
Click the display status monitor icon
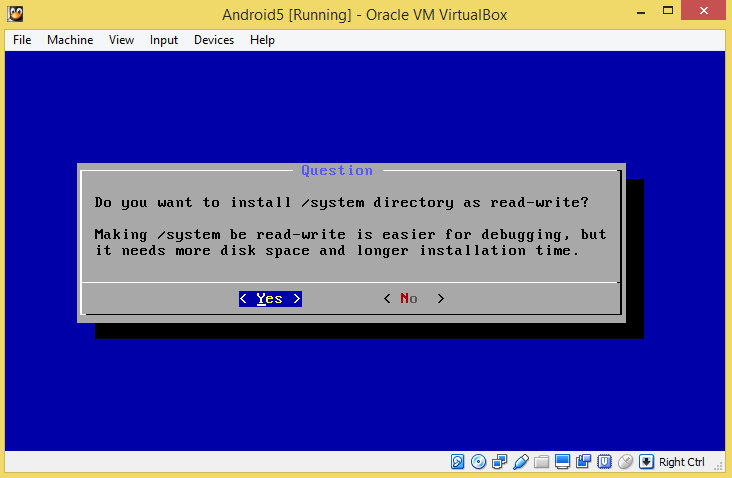pyautogui.click(x=563, y=462)
